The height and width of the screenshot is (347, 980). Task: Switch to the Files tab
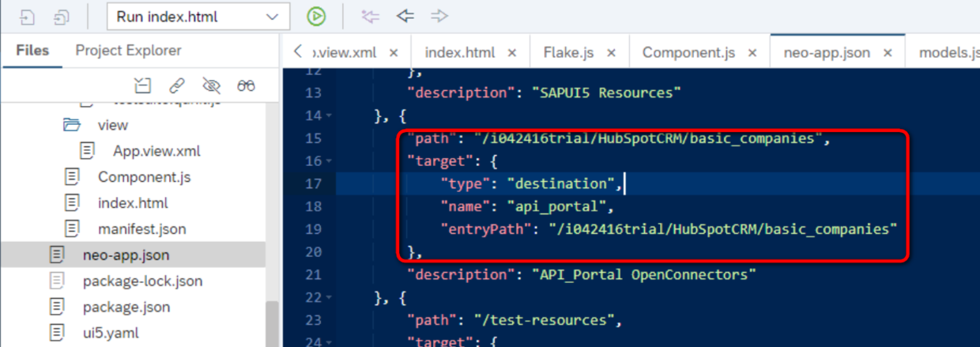pos(32,51)
